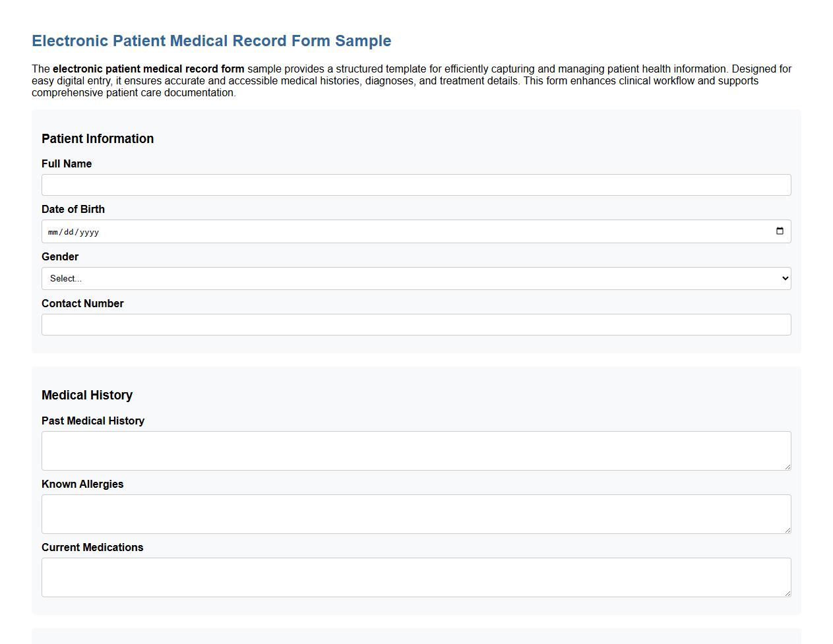The height and width of the screenshot is (644, 833).
Task: Click the page title heading link
Action: click(211, 41)
